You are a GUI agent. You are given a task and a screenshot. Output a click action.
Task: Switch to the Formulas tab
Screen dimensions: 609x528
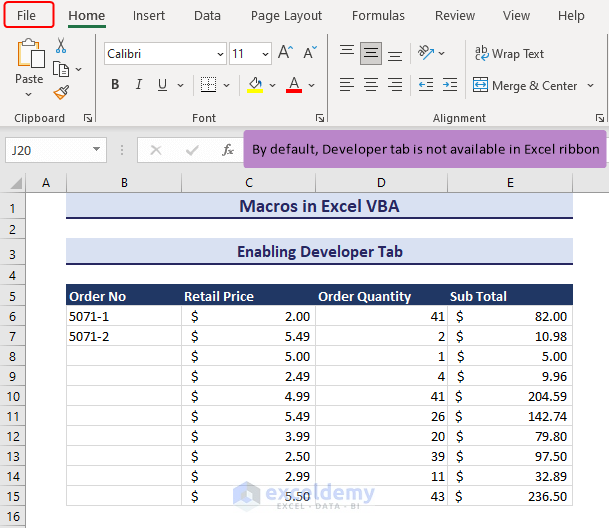click(x=378, y=15)
